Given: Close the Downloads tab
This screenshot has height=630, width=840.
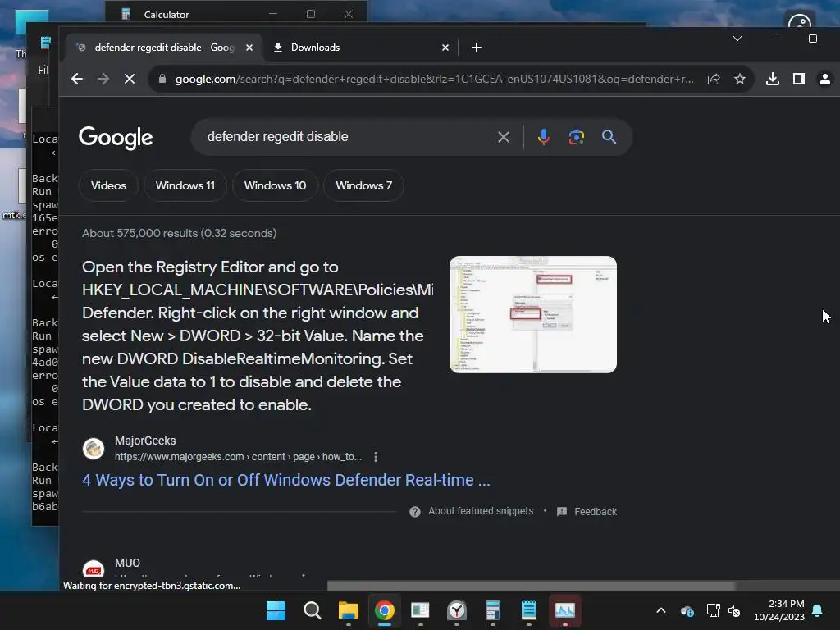Looking at the screenshot, I should [445, 48].
